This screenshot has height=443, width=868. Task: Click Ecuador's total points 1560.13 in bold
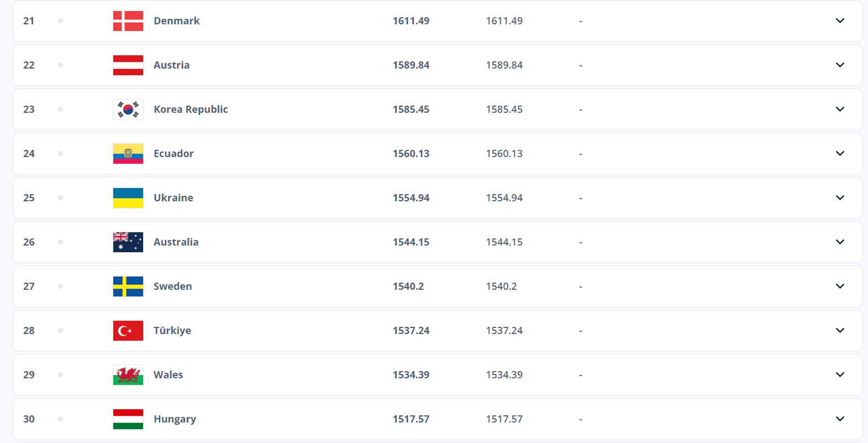411,154
